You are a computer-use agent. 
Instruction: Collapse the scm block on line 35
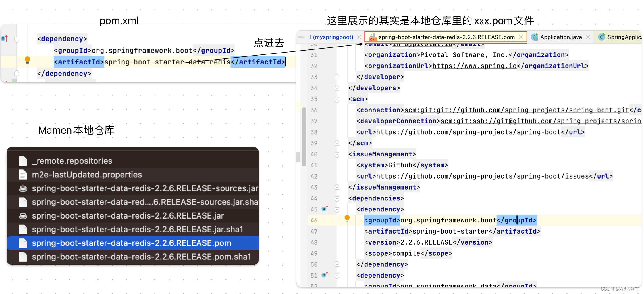(337, 99)
